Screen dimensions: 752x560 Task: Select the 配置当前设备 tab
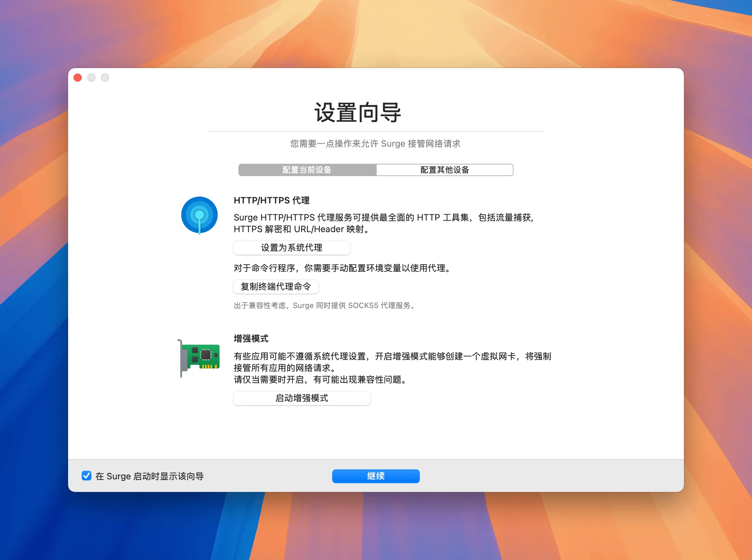tap(307, 170)
